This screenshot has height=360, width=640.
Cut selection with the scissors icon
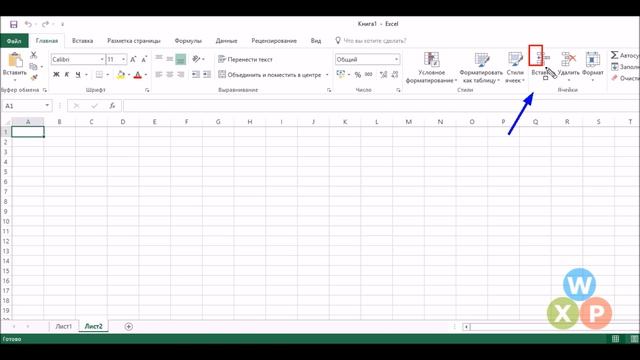pos(33,55)
